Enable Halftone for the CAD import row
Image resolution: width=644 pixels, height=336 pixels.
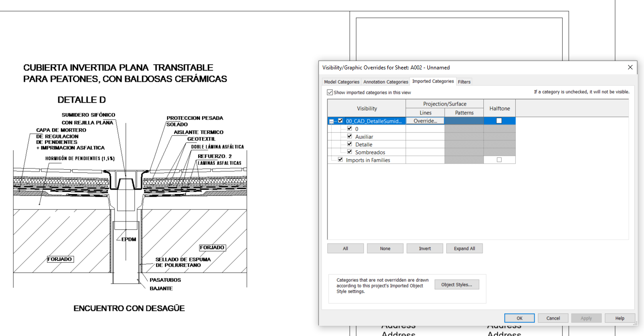[499, 121]
